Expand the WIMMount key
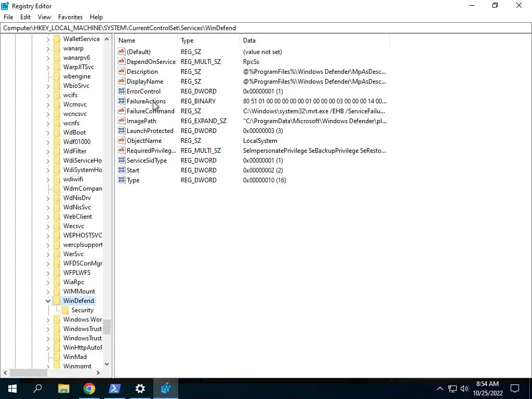Screen dimensions: 532x399 coord(48,291)
